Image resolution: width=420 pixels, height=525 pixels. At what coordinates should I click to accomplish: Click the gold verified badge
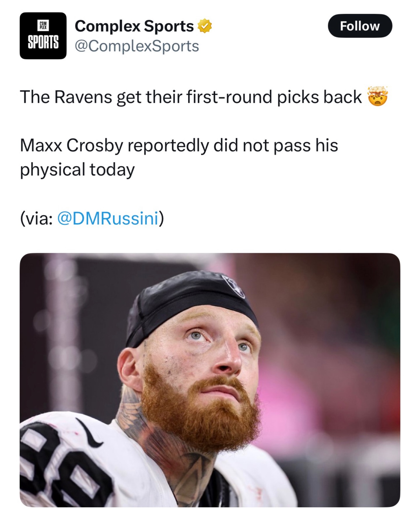click(205, 26)
